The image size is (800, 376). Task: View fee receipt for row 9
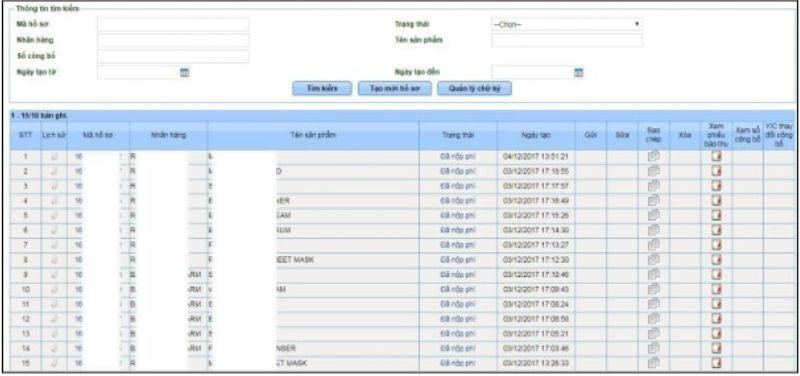717,275
